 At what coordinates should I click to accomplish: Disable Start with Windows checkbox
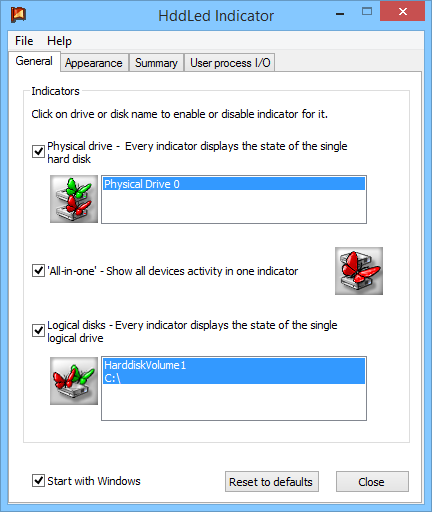click(x=38, y=481)
